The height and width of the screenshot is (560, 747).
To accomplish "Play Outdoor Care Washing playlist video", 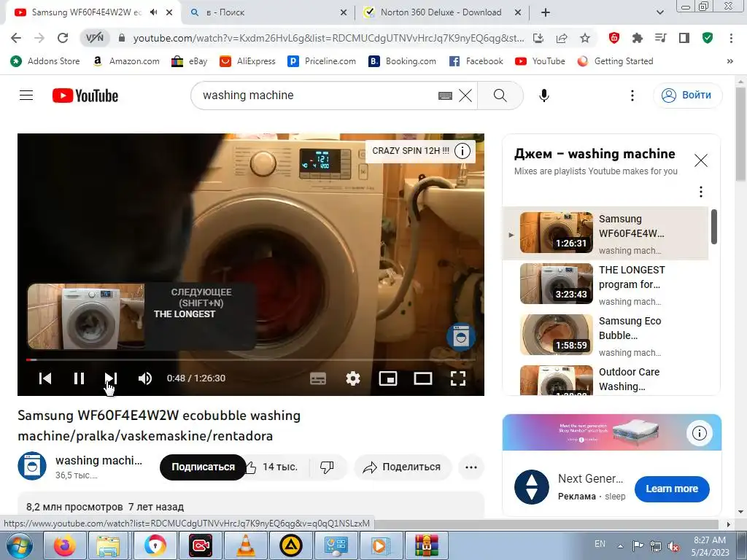I will coord(605,379).
